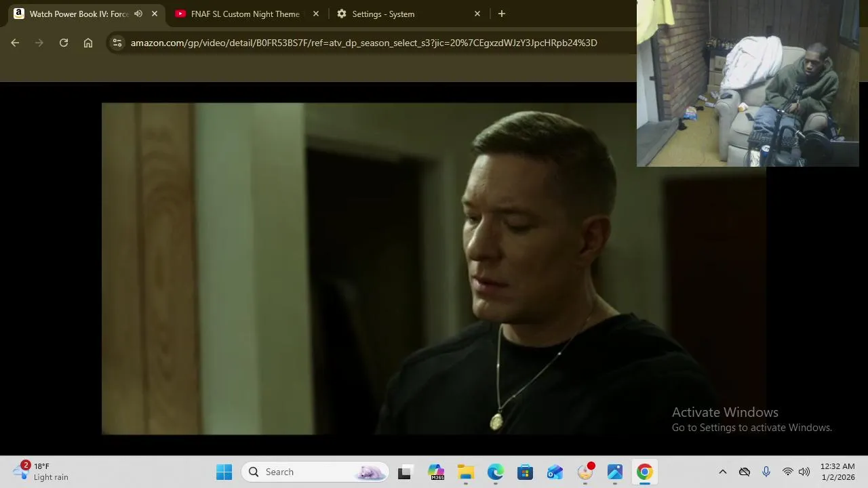Click the microphone tray icon
The height and width of the screenshot is (488, 868).
[x=766, y=472]
